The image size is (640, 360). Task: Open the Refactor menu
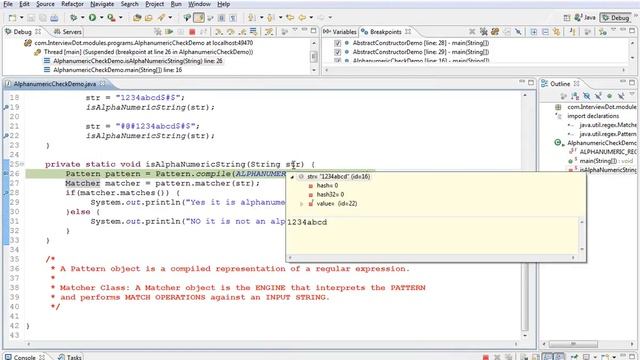tap(72, 4)
